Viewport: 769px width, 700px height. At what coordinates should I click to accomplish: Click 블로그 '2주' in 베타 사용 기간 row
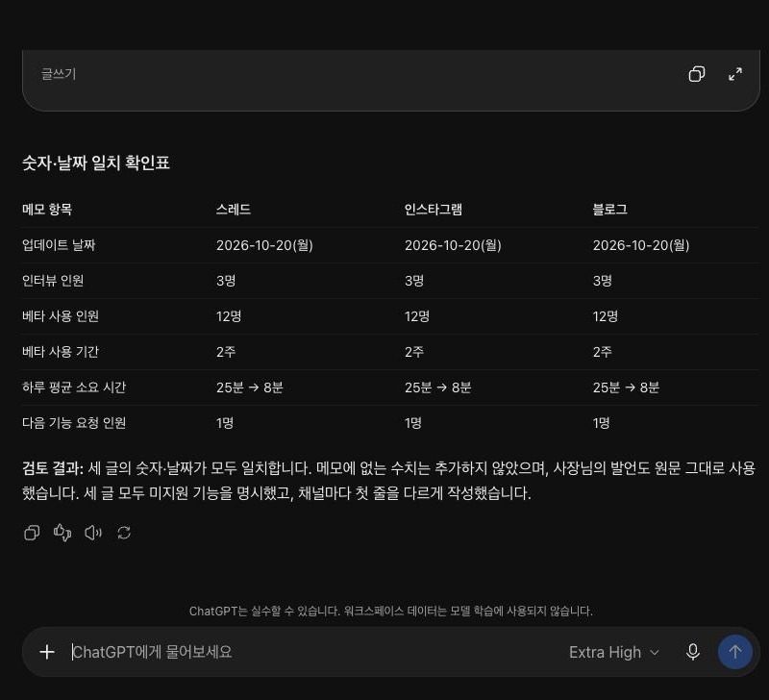coord(603,352)
